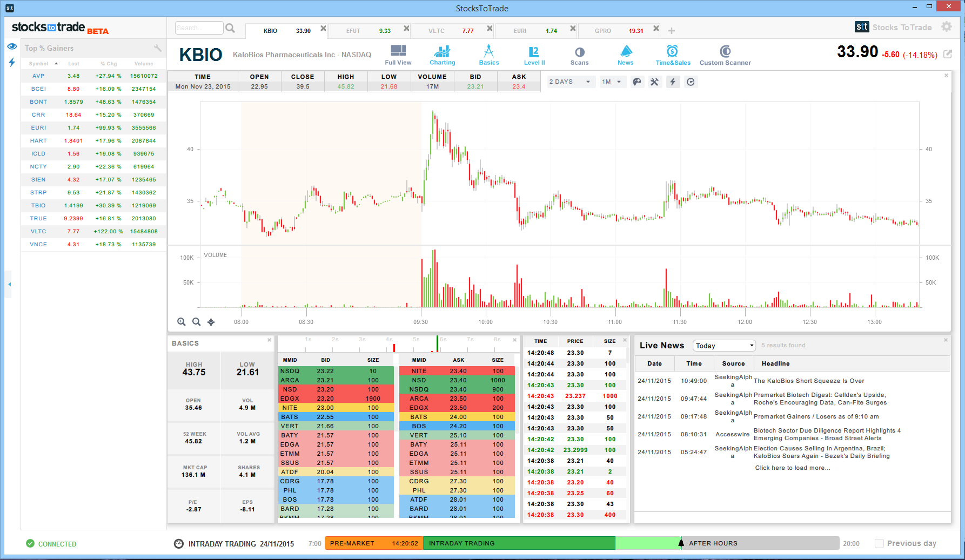Screen dimensions: 965x560
Task: Sort the watchlist by Symbol column
Action: coord(38,64)
